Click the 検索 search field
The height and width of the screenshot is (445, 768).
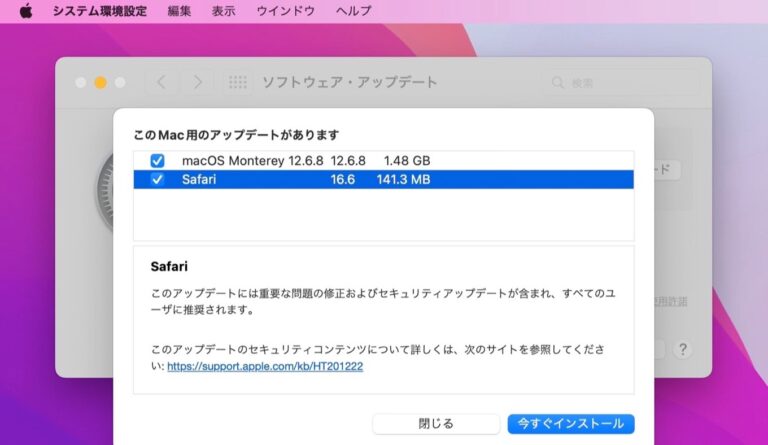[621, 83]
